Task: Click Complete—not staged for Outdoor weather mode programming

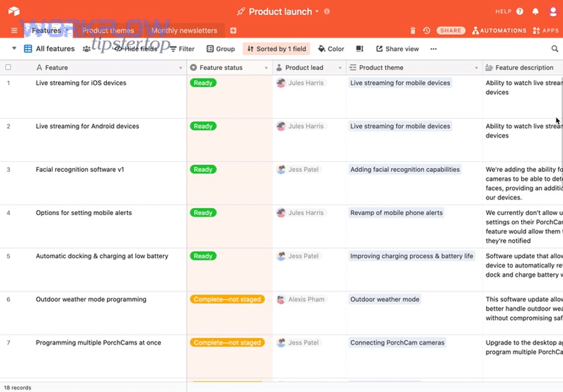Action: (227, 299)
